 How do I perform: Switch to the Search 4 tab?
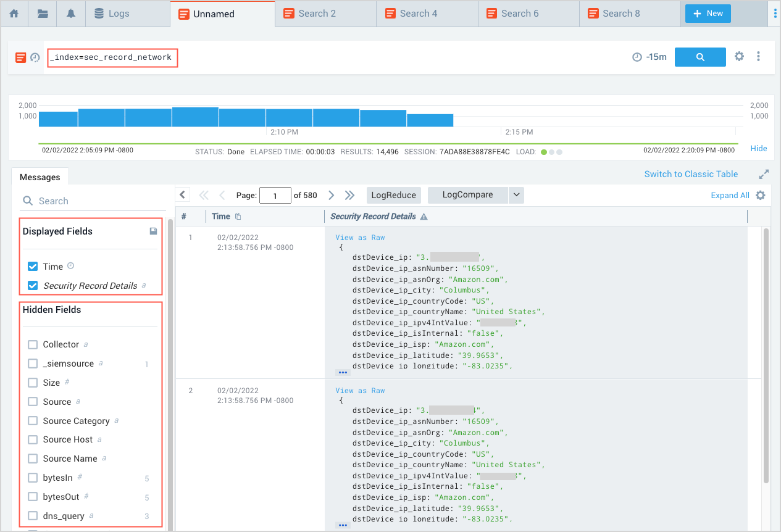coord(418,14)
